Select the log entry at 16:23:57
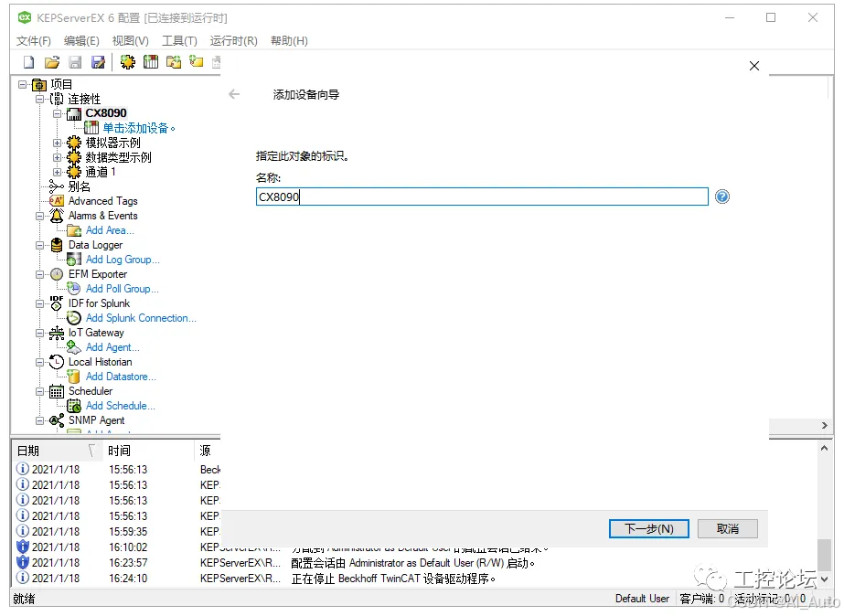This screenshot has height=616, width=844. click(414, 563)
